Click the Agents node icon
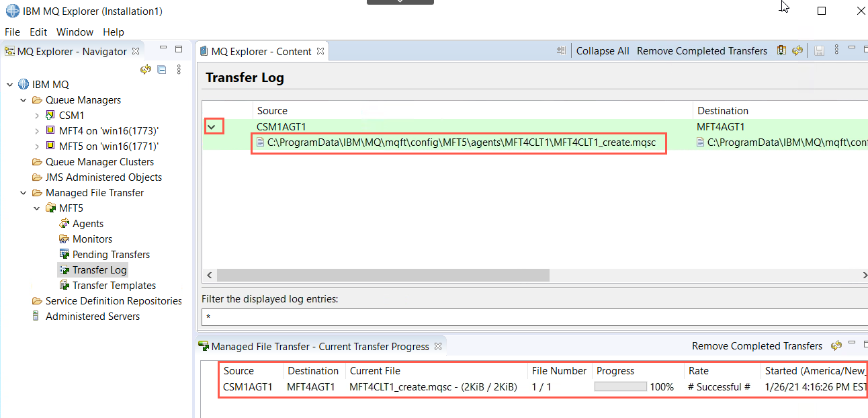Viewport: 868px width, 418px height. (x=64, y=224)
